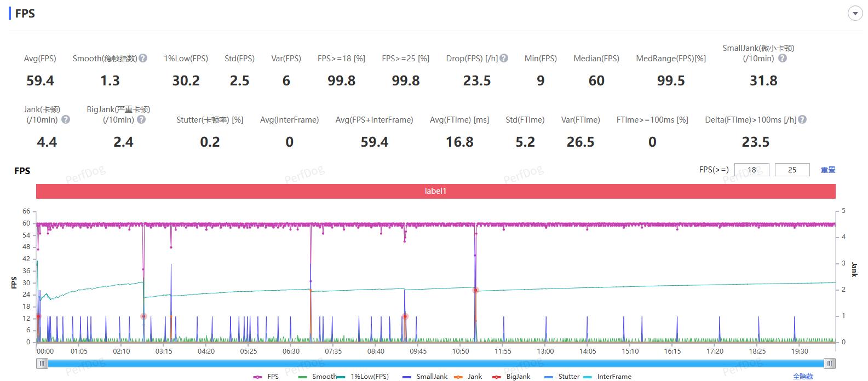Collapse FPS panel with dropdown arrow
Screen dimensions: 868x381
click(855, 14)
